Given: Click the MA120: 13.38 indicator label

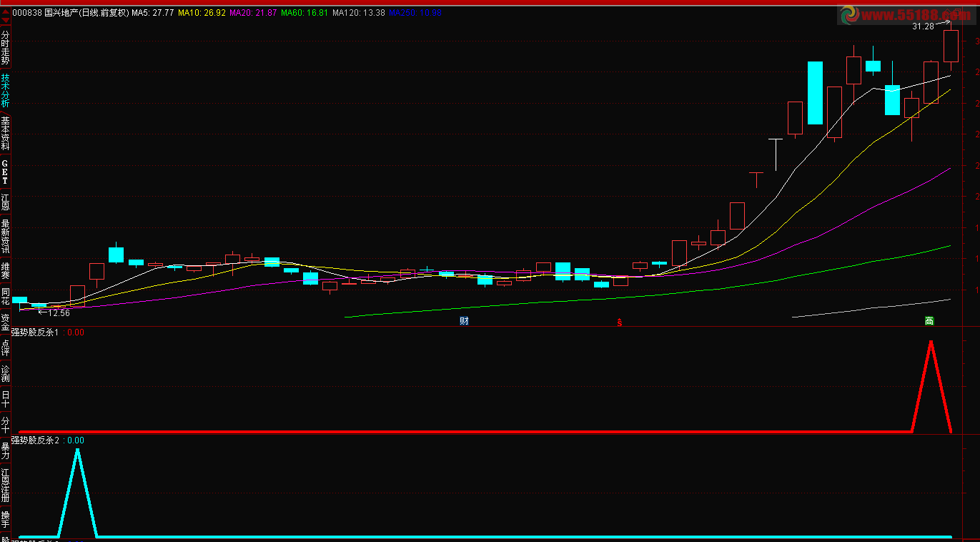Looking at the screenshot, I should coord(359,13).
